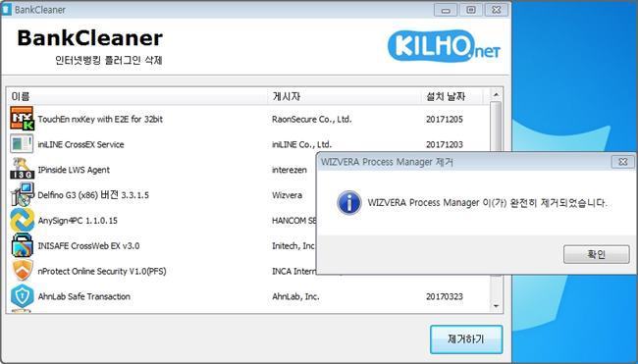The width and height of the screenshot is (638, 364).
Task: Click install date '20170323'
Action: (445, 296)
